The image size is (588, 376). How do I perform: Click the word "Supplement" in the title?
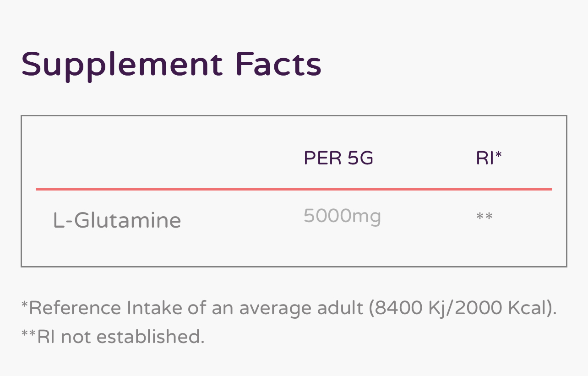coord(122,65)
